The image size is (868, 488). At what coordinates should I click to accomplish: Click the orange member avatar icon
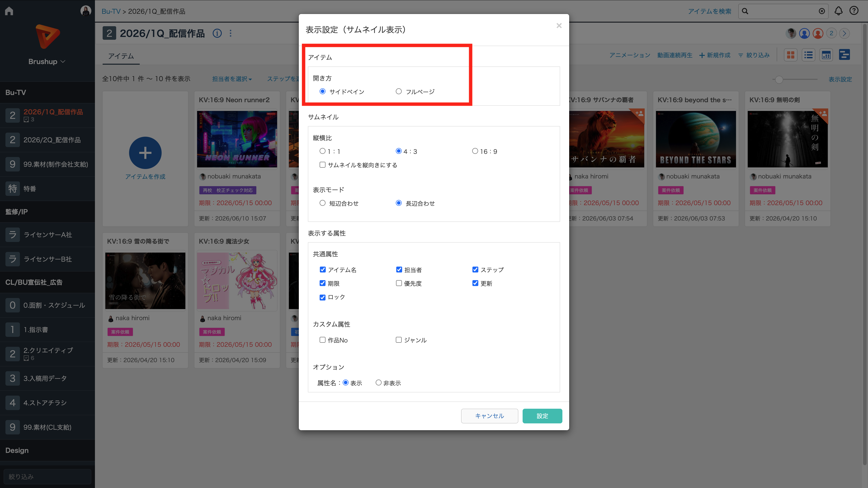[x=818, y=33]
